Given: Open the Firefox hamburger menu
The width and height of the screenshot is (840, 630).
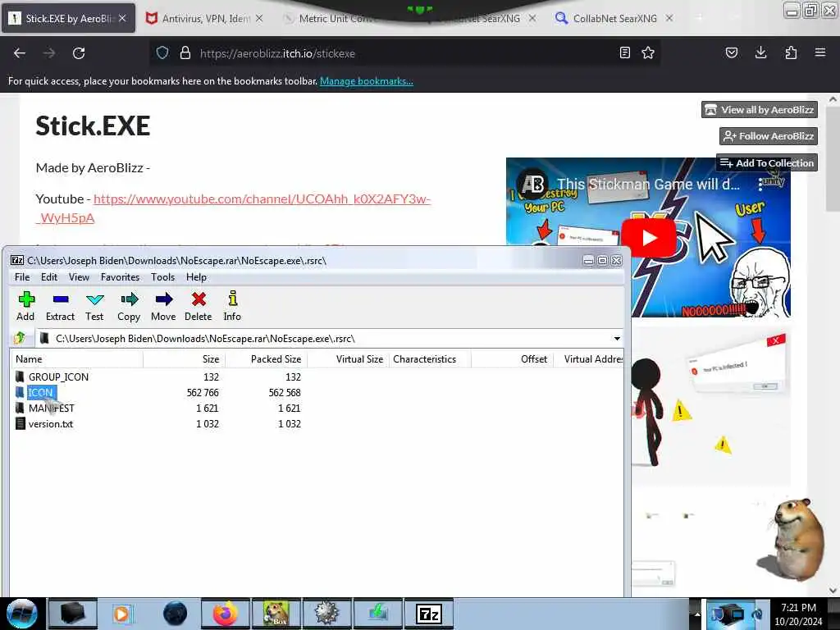Looking at the screenshot, I should click(819, 52).
